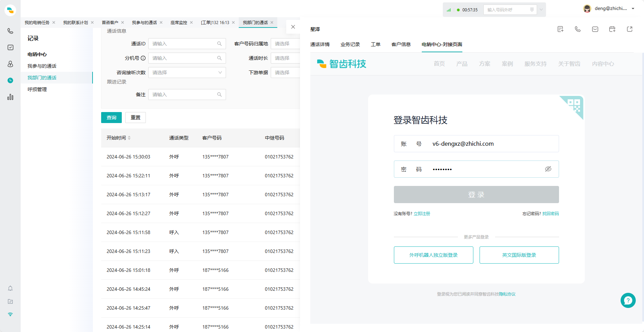Click the 找回密码 link
Image resolution: width=644 pixels, height=332 pixels.
550,214
